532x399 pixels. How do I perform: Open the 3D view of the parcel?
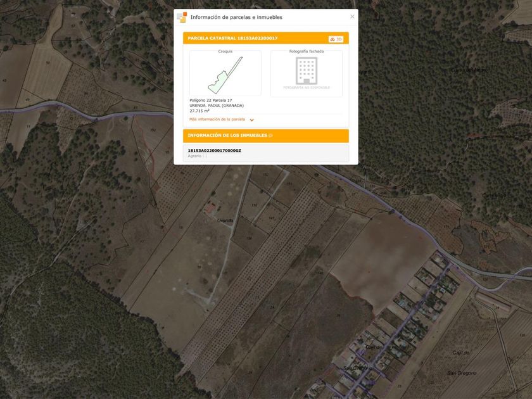(x=336, y=39)
